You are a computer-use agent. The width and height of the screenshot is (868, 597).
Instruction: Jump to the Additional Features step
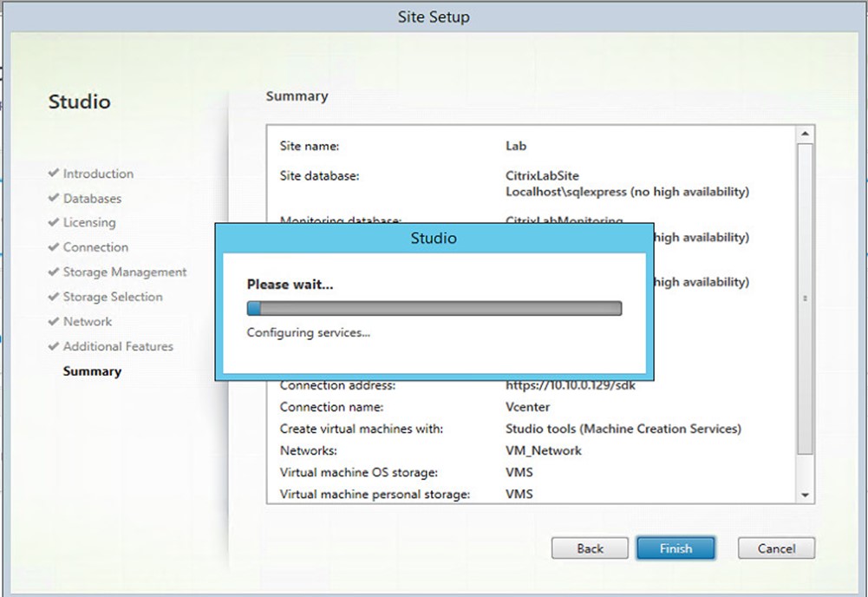tap(118, 346)
